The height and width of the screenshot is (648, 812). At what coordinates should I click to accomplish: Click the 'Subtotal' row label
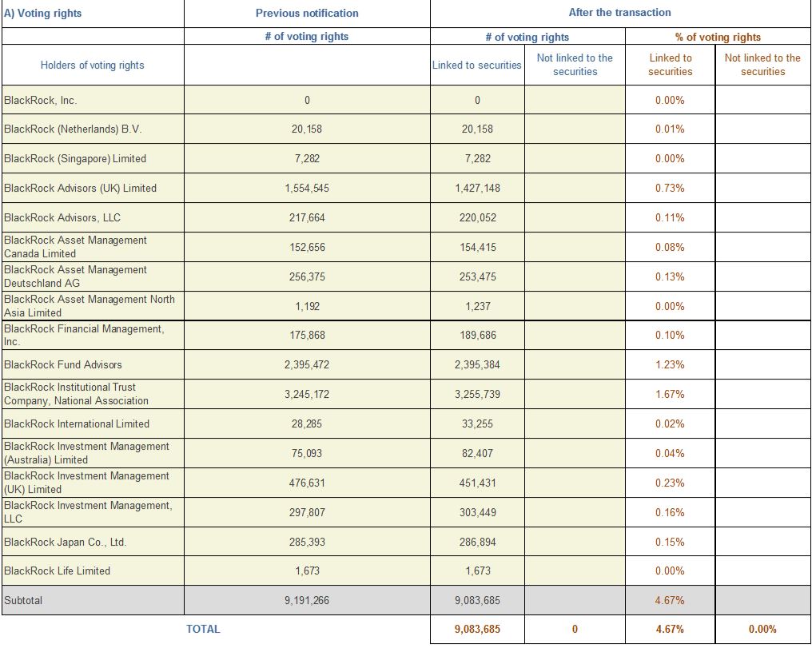pyautogui.click(x=23, y=600)
